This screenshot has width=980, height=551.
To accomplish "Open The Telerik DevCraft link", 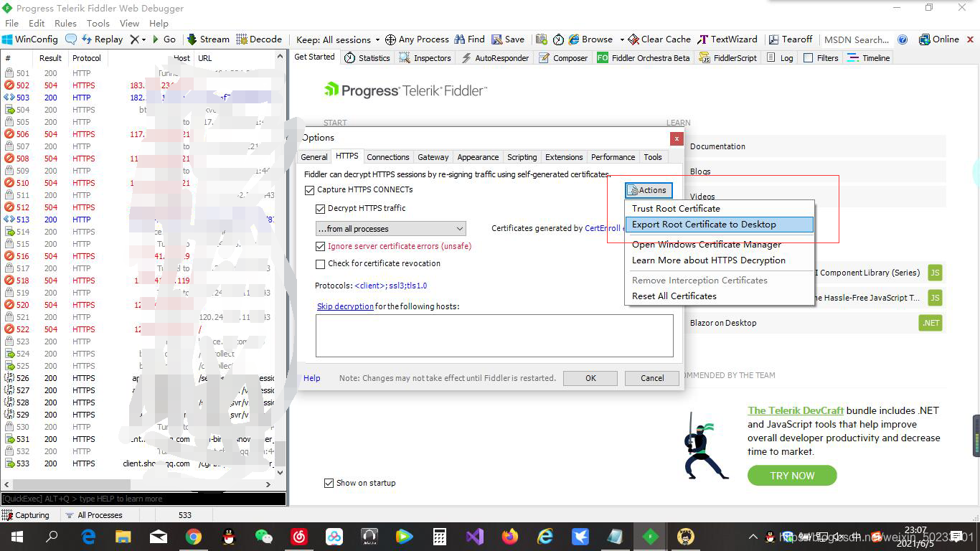I will 796,411.
